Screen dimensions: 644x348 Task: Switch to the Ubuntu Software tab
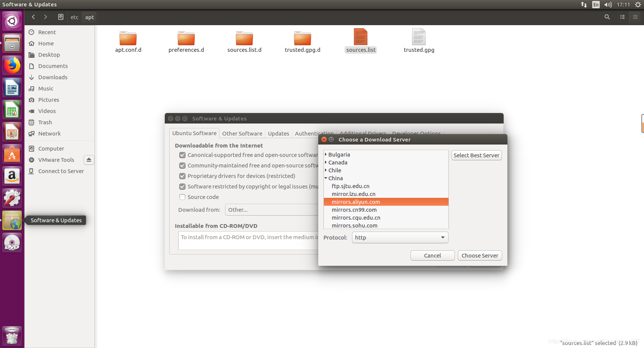194,133
